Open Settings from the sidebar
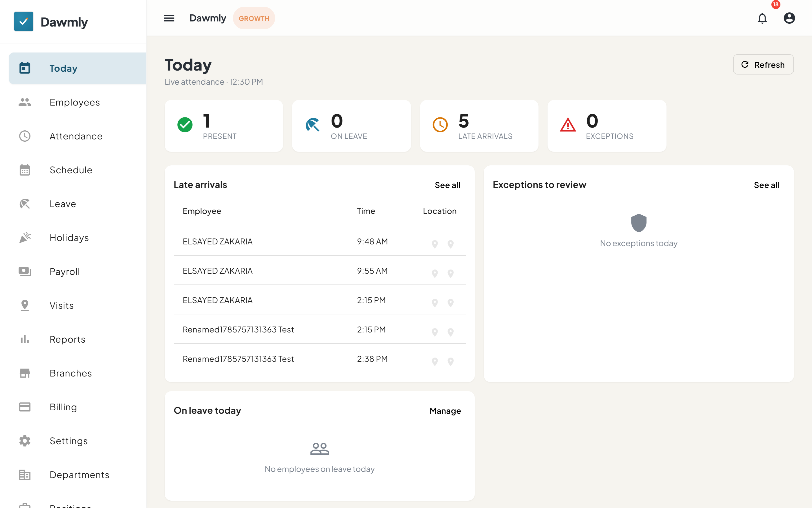Screen dimensions: 812x508 [78, 441]
